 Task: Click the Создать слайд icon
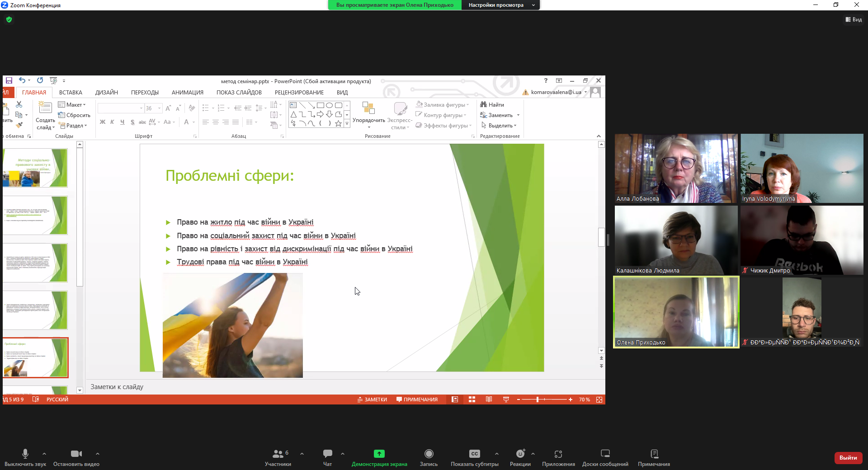[45, 108]
